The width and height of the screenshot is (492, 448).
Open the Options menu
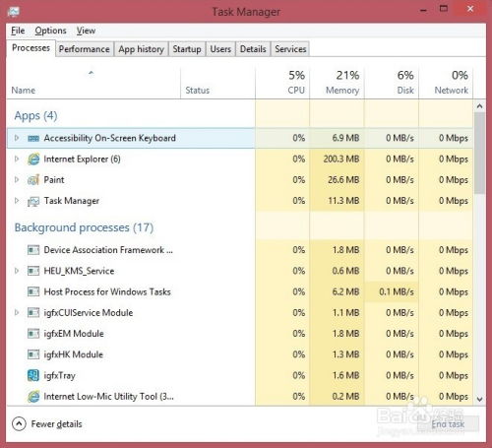[50, 31]
